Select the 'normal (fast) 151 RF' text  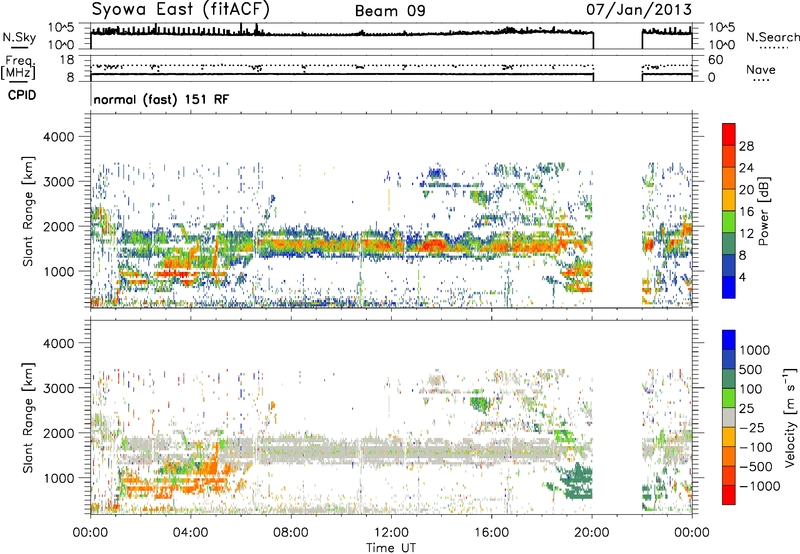pyautogui.click(x=161, y=99)
